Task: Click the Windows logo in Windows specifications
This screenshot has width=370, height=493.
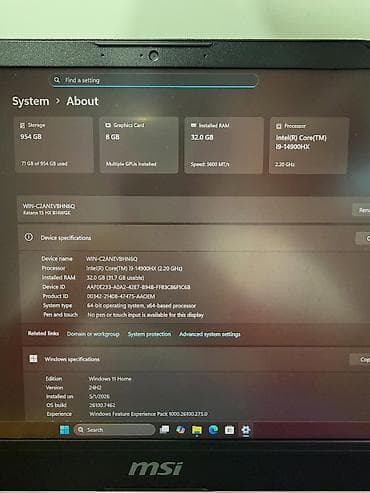Action: pos(33,359)
